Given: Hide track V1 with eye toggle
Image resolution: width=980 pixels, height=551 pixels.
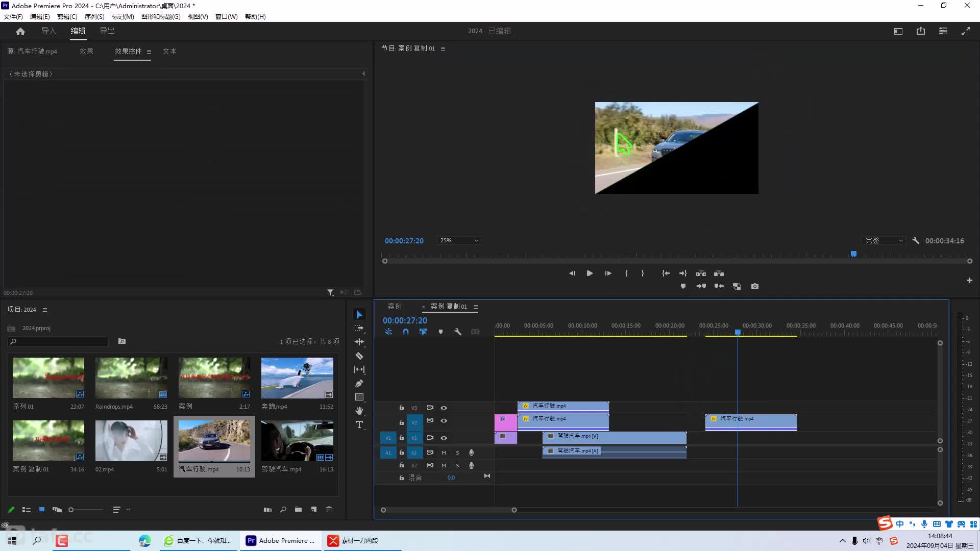Looking at the screenshot, I should point(444,438).
